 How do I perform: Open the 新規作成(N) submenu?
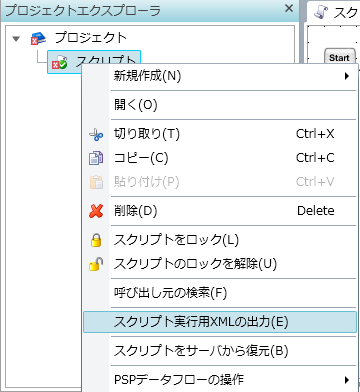pos(220,76)
